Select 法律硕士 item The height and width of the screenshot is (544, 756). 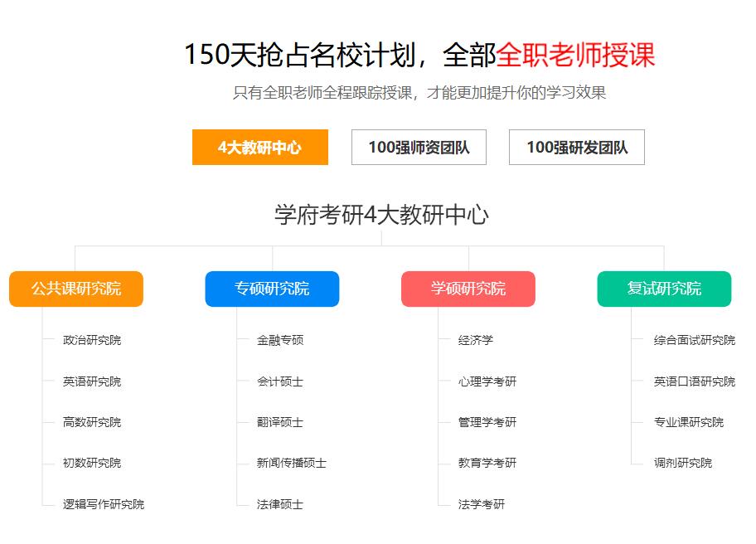pos(279,504)
